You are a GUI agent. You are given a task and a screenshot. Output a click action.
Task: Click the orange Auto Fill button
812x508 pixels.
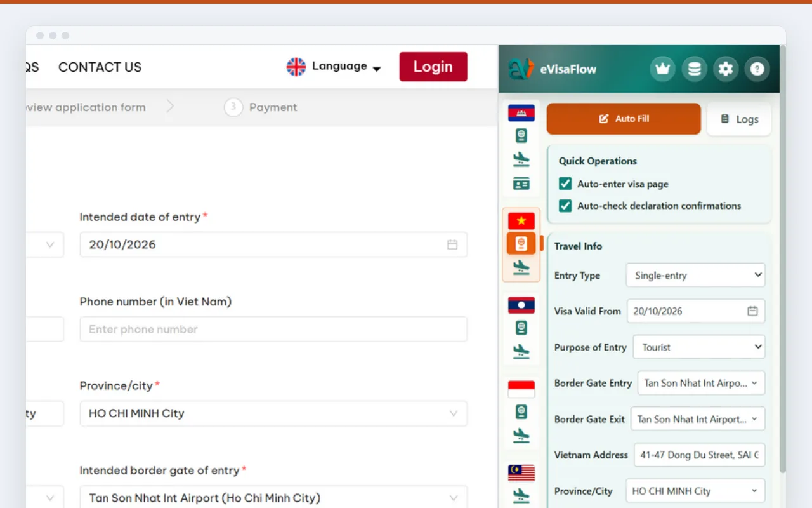pyautogui.click(x=624, y=119)
